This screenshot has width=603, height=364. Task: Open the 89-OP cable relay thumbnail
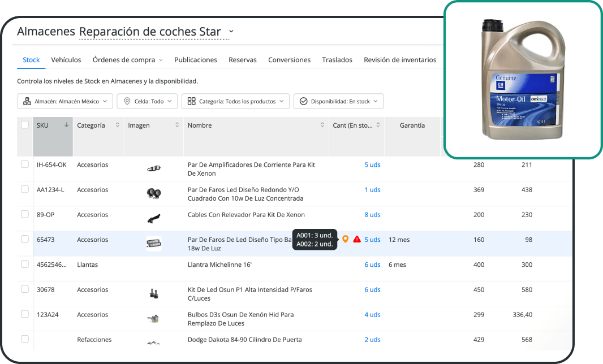(x=154, y=218)
